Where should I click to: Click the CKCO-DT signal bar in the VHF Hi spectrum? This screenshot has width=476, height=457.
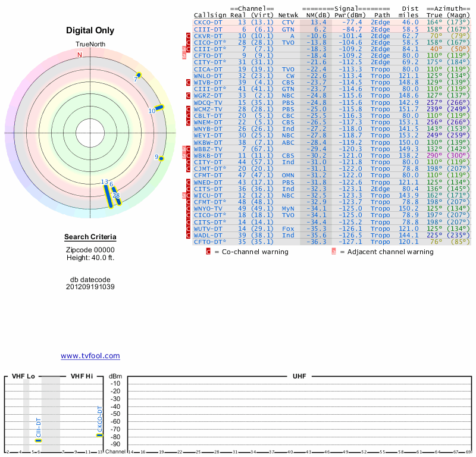click(x=100, y=435)
